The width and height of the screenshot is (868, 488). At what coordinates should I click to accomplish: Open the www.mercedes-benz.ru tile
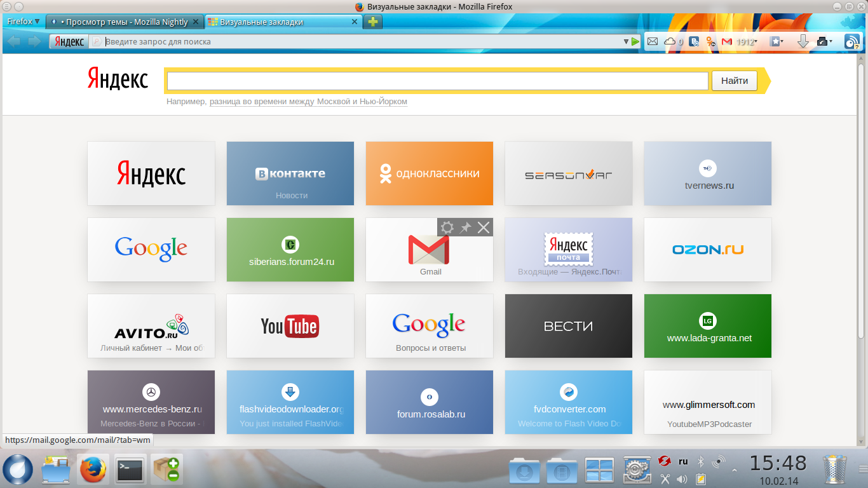151,402
